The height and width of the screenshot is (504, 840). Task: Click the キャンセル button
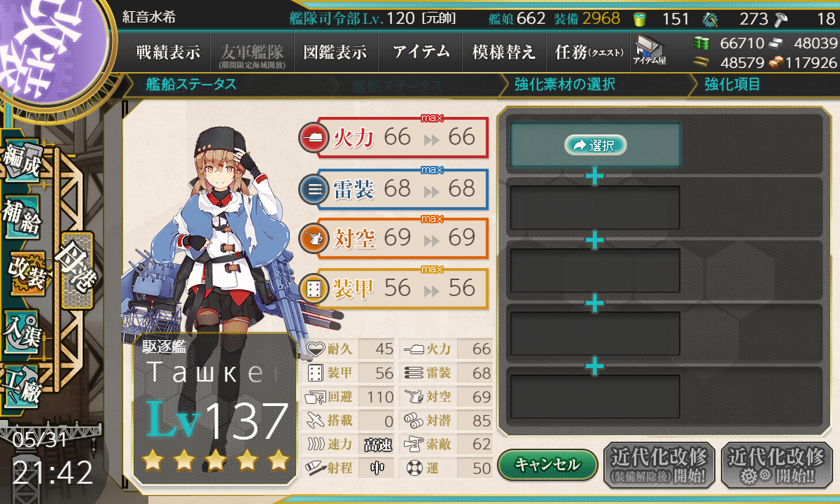[547, 464]
